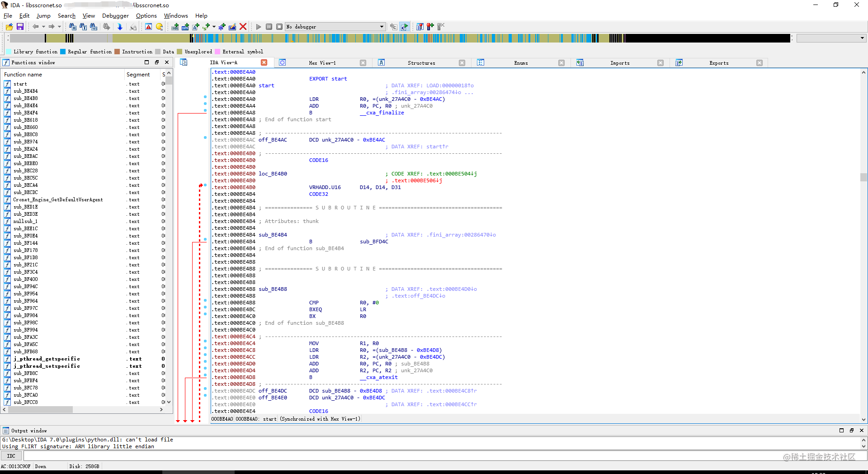Click the Save database icon
The width and height of the screenshot is (868, 474).
click(20, 27)
